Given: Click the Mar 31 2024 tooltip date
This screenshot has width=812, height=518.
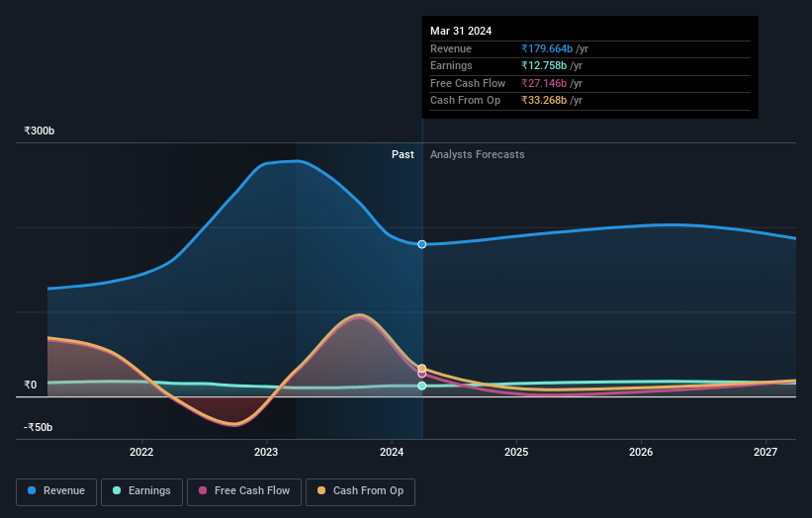Looking at the screenshot, I should (x=461, y=31).
